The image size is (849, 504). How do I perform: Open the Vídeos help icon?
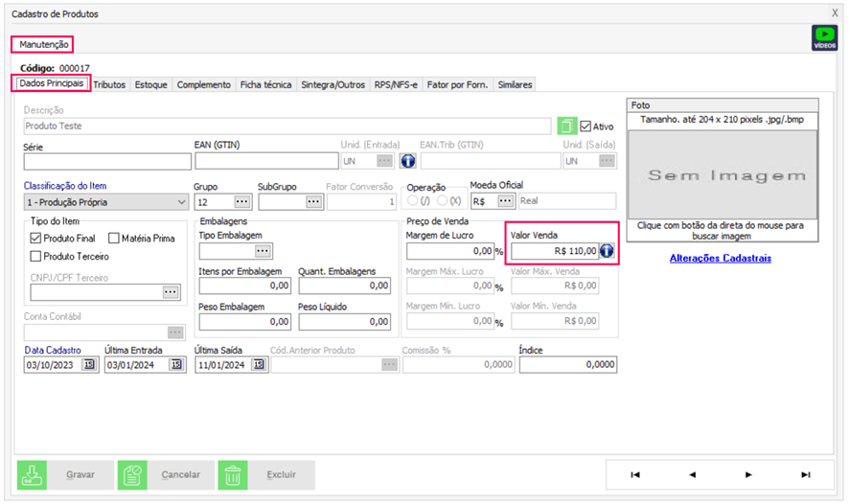click(x=823, y=38)
